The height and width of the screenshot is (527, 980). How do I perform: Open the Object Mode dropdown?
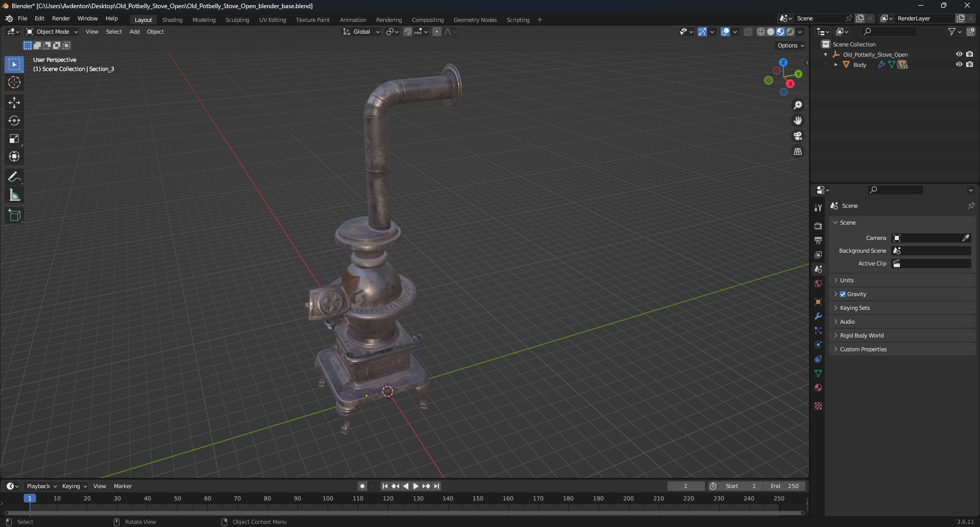tap(52, 32)
